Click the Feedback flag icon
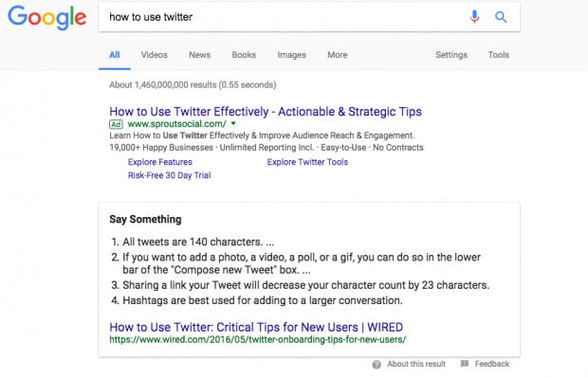Screen dimensions: 588x378 pyautogui.click(x=465, y=364)
